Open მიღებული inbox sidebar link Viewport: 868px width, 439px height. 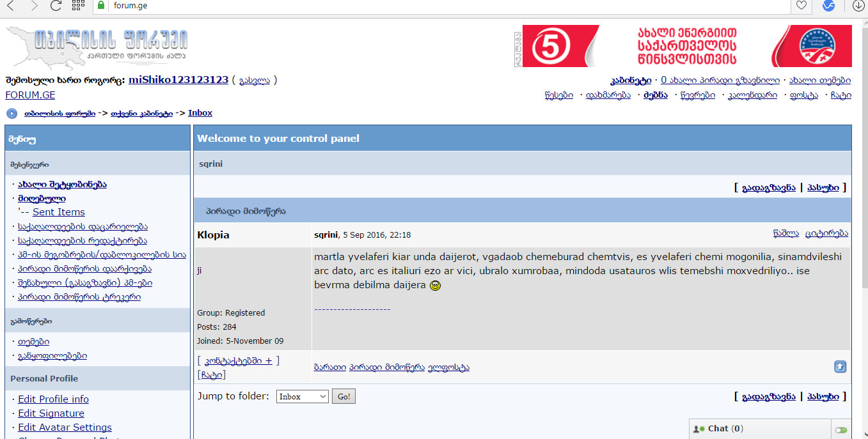42,199
